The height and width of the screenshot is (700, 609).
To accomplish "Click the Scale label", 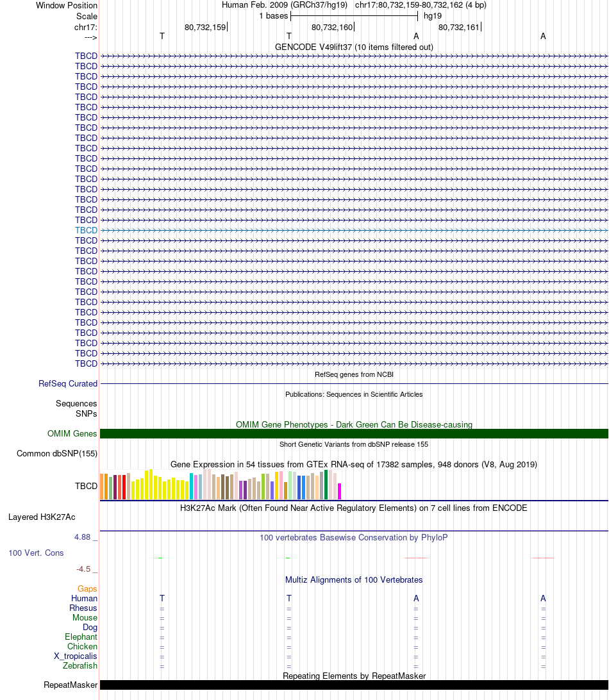I will (x=87, y=16).
